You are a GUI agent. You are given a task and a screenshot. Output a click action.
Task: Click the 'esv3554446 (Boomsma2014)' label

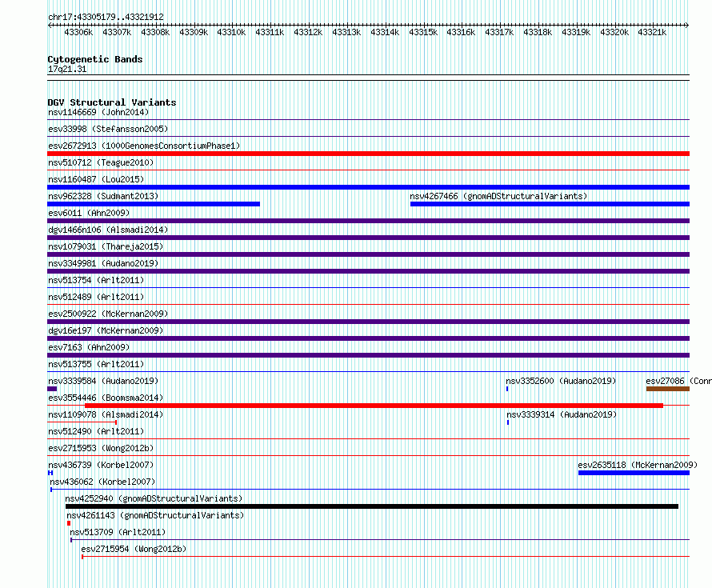pyautogui.click(x=106, y=398)
